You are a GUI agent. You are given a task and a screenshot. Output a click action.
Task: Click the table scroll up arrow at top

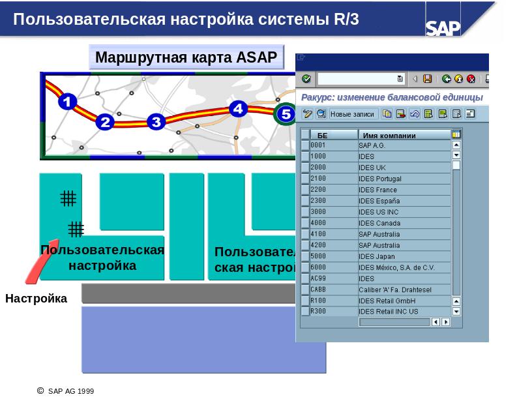point(456,145)
